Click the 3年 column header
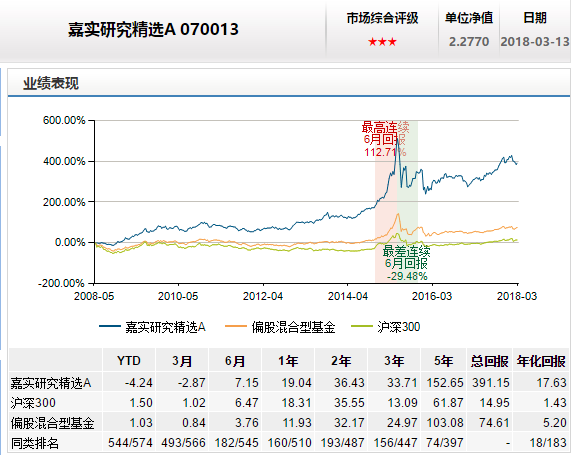 click(x=394, y=361)
